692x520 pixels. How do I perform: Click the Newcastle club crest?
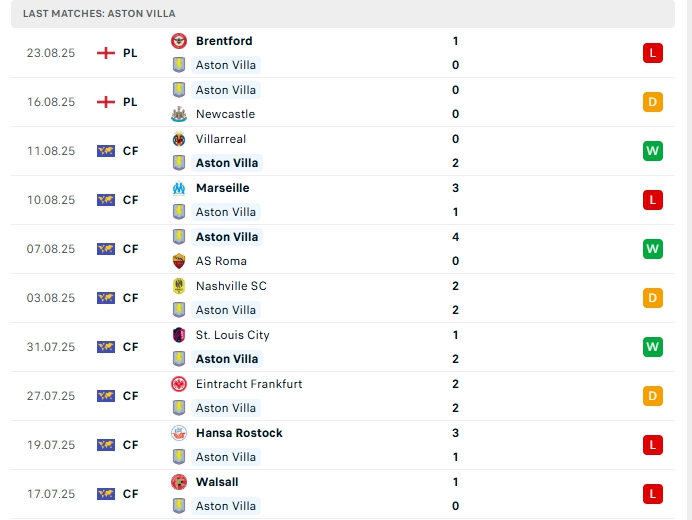tap(179, 114)
